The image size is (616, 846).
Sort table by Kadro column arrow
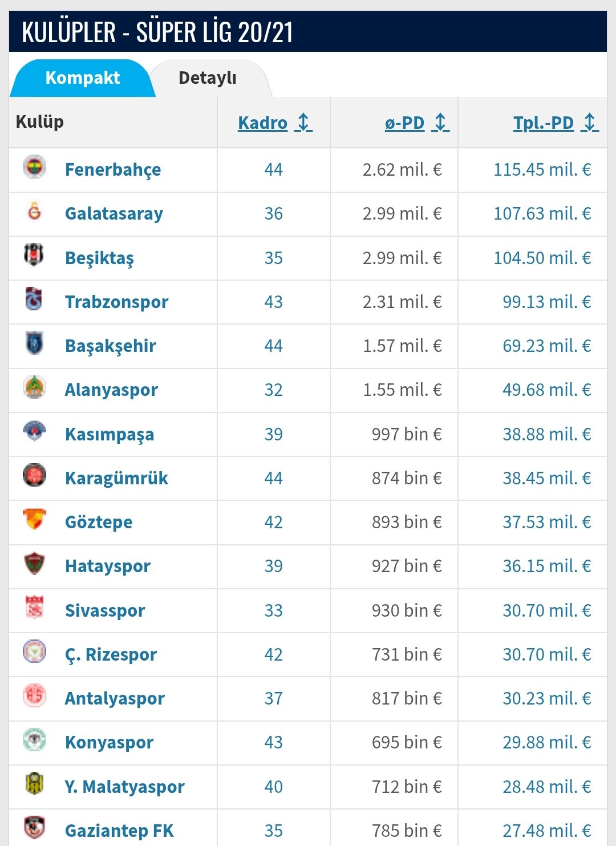[x=304, y=123]
